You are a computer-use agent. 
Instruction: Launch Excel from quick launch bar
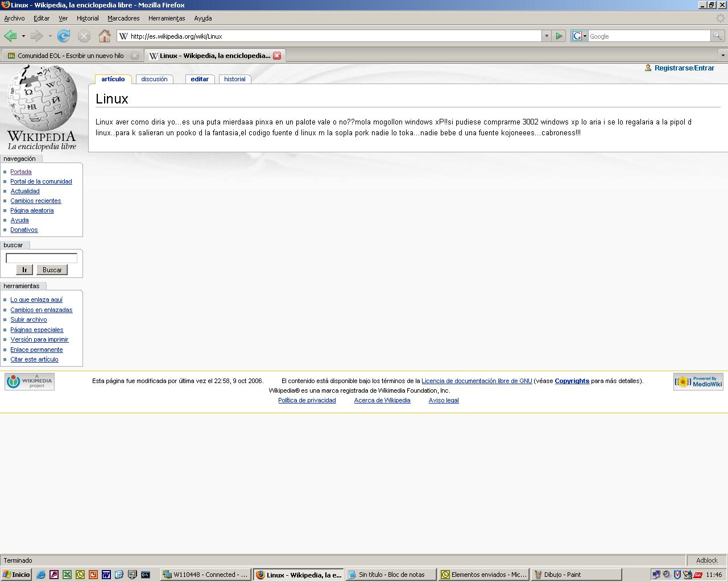67,575
